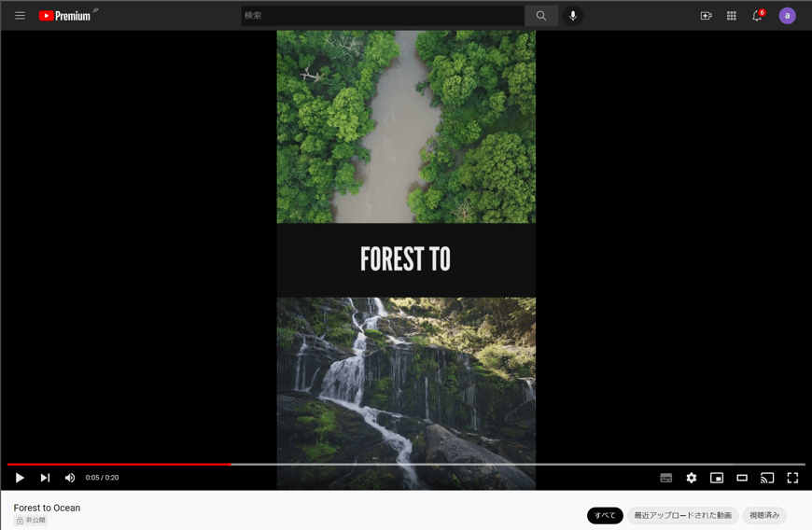The height and width of the screenshot is (530, 812).
Task: Switch to theater mode
Action: tap(742, 478)
